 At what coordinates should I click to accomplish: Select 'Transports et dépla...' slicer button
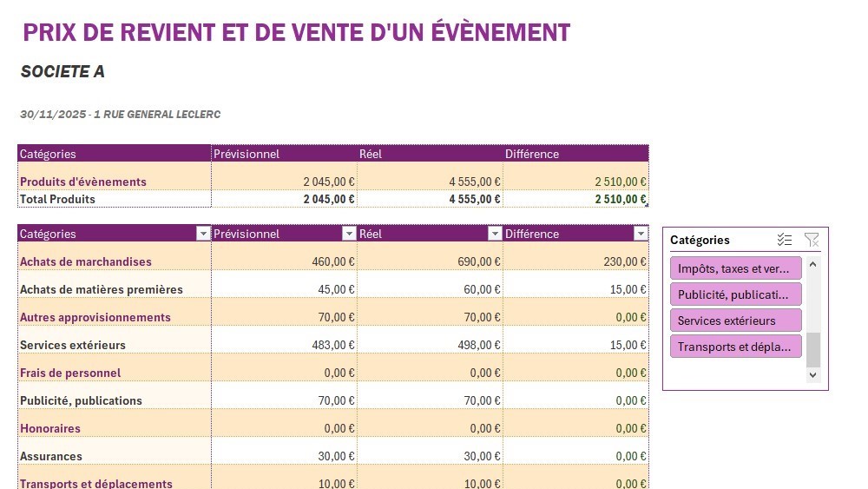735,347
